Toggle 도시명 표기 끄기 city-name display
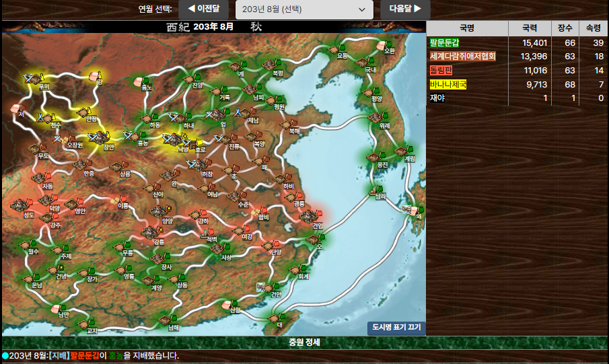Viewport: 609px width, 364px height. pyautogui.click(x=396, y=328)
